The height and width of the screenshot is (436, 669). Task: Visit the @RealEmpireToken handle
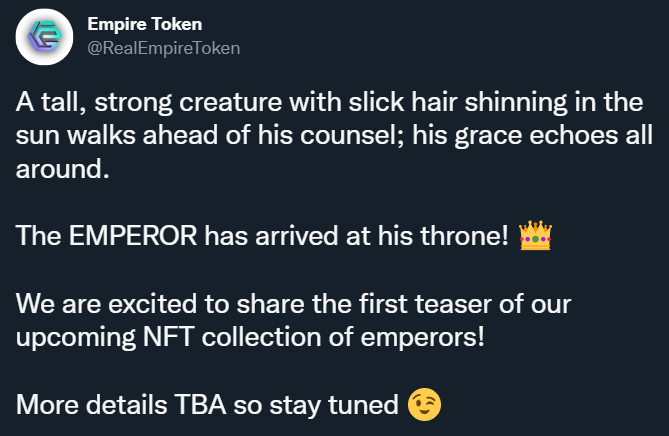click(164, 48)
